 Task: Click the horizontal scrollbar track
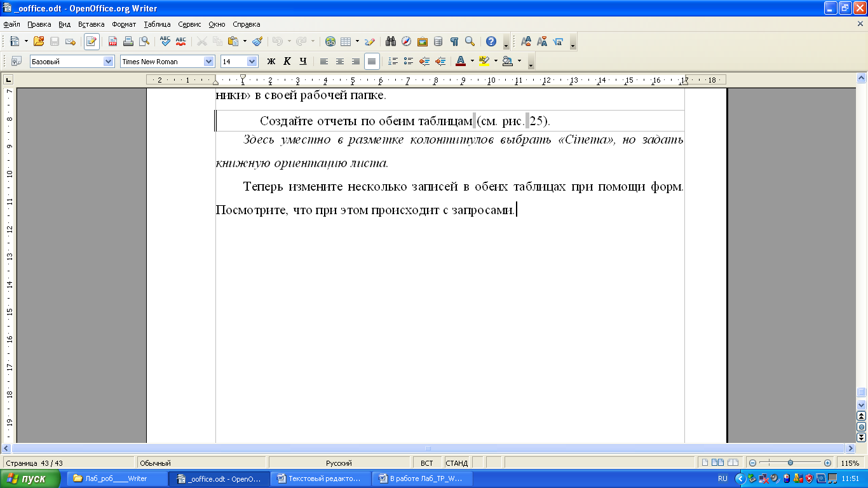pyautogui.click(x=428, y=448)
